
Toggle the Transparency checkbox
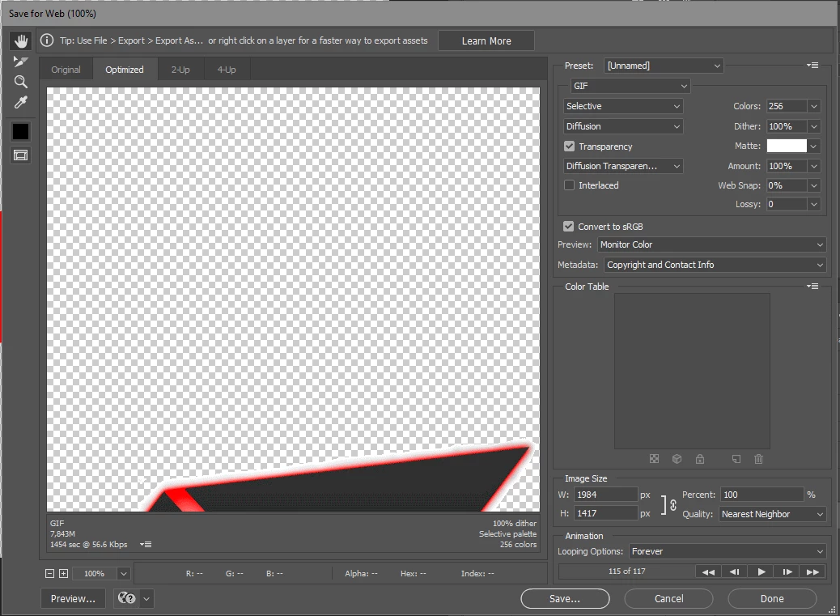pos(570,147)
